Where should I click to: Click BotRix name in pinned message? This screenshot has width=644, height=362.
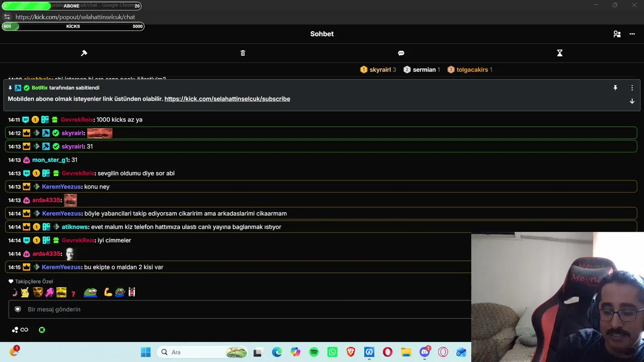39,88
